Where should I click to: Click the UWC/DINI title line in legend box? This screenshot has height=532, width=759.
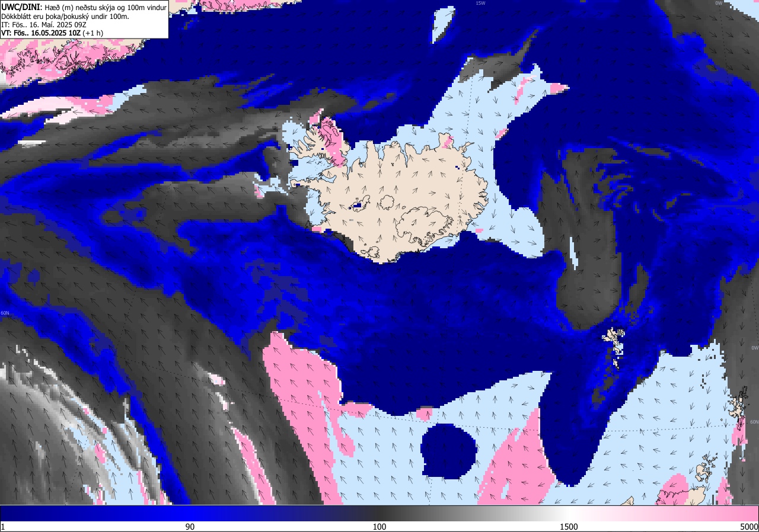84,7
